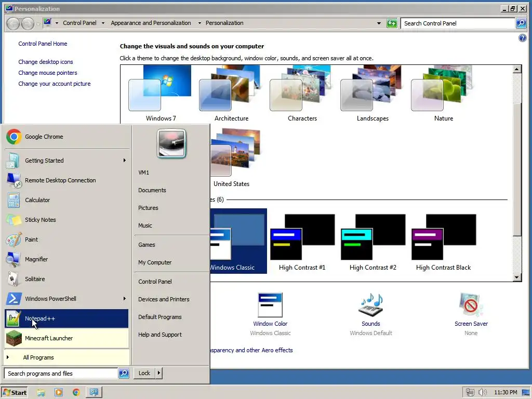Click the user account picture in Start menu
The image size is (532, 399).
tap(171, 143)
